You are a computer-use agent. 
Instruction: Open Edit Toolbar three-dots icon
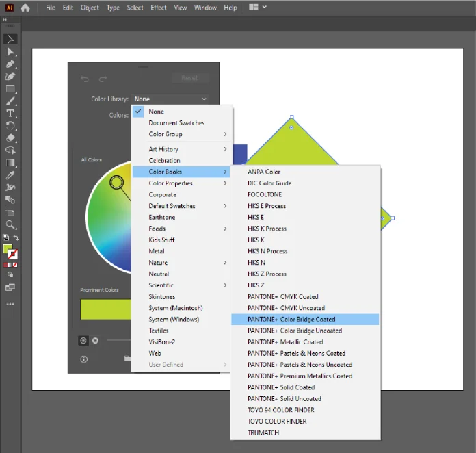click(10, 303)
